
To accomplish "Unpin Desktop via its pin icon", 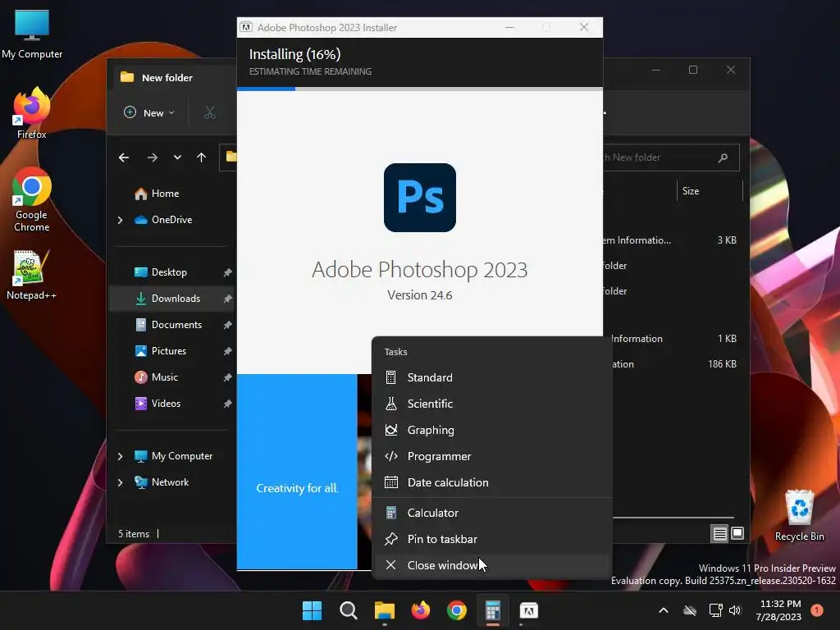I will click(x=227, y=272).
